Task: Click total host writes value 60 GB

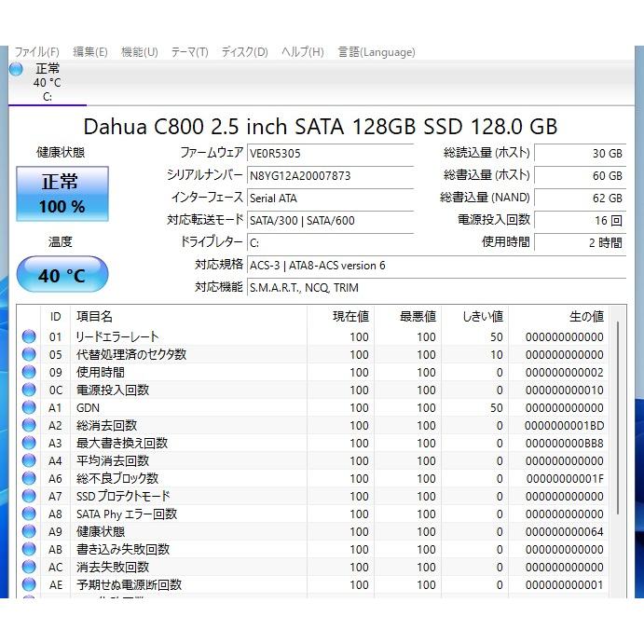Action: 580,176
